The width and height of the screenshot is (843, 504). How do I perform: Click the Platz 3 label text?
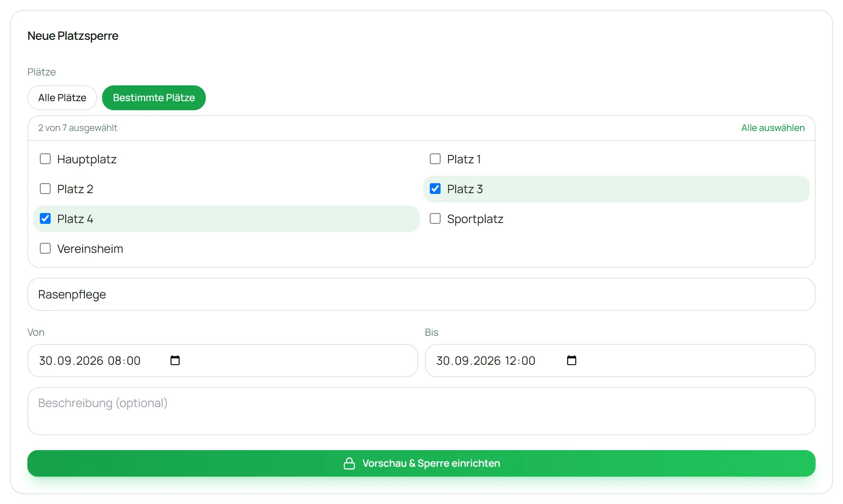click(465, 189)
